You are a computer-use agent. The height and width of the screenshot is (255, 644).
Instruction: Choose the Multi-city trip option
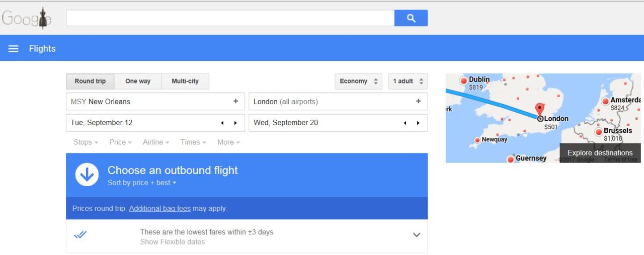coord(185,81)
